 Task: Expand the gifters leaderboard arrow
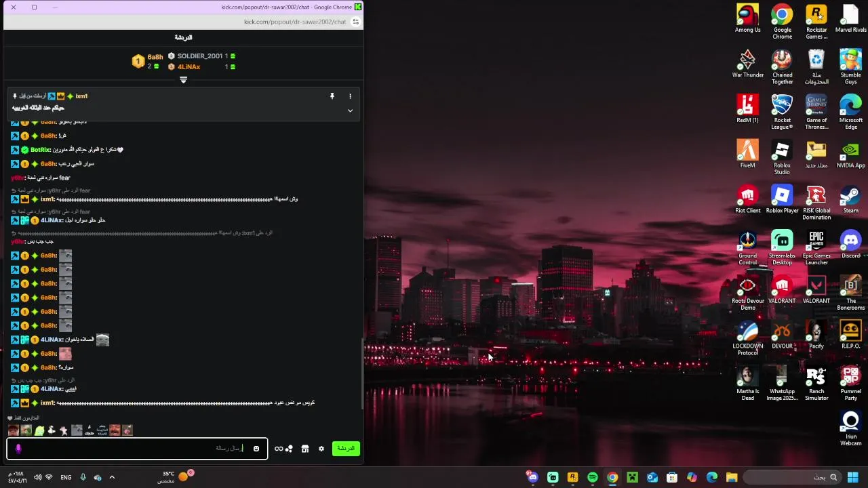(x=183, y=80)
